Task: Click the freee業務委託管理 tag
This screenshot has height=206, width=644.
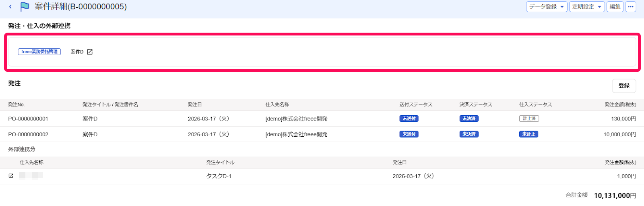Action: click(x=39, y=52)
